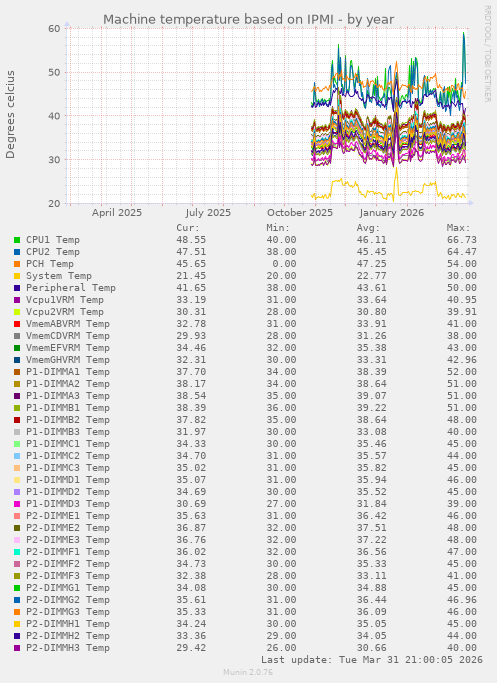497x683 pixels.
Task: Click the blue CPU2 Temp legend swatch
Action: 17,252
